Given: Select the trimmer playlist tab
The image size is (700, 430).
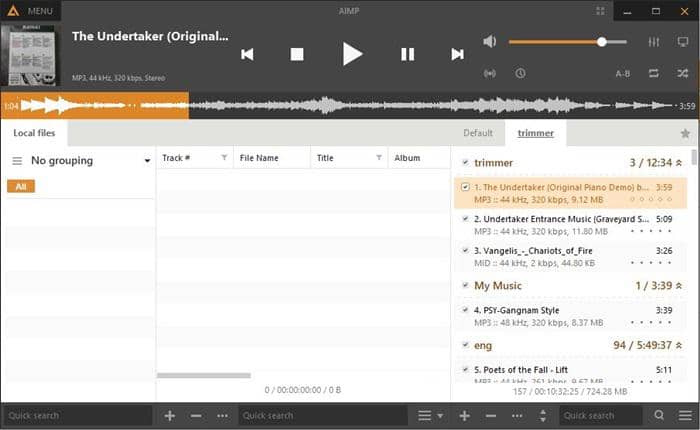Looking at the screenshot, I should tap(535, 133).
